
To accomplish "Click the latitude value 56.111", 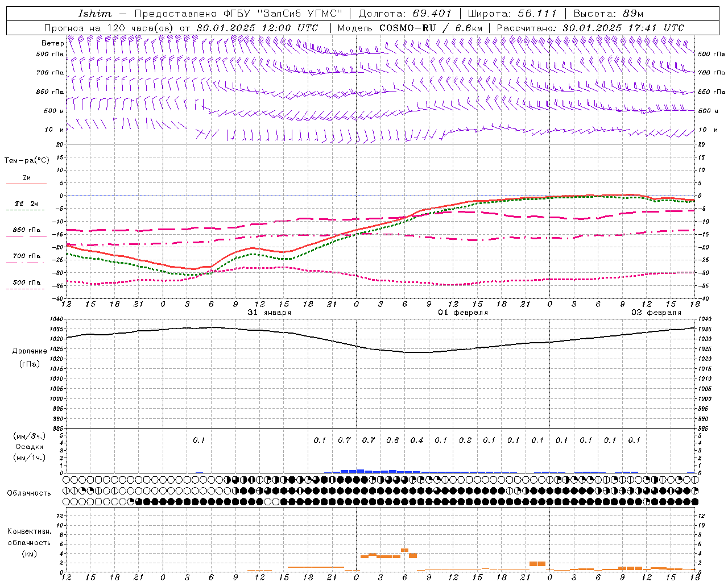I will coord(537,14).
